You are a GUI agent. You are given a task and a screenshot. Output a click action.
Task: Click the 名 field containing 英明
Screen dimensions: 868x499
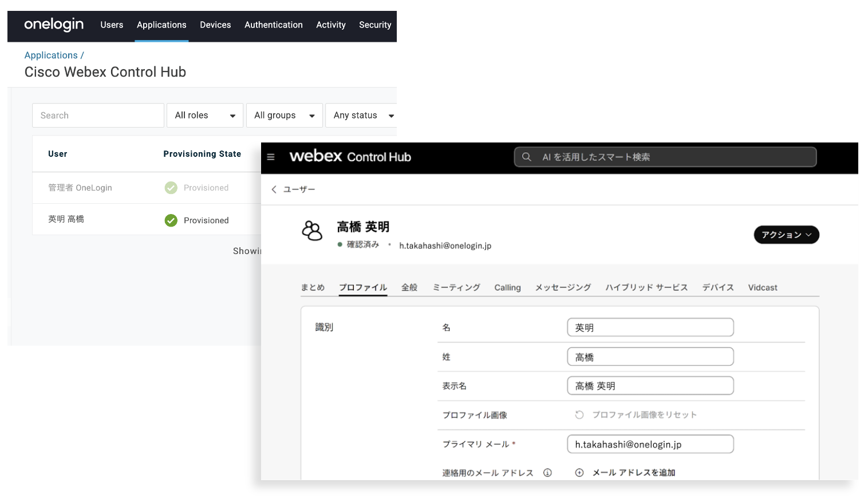pyautogui.click(x=650, y=327)
